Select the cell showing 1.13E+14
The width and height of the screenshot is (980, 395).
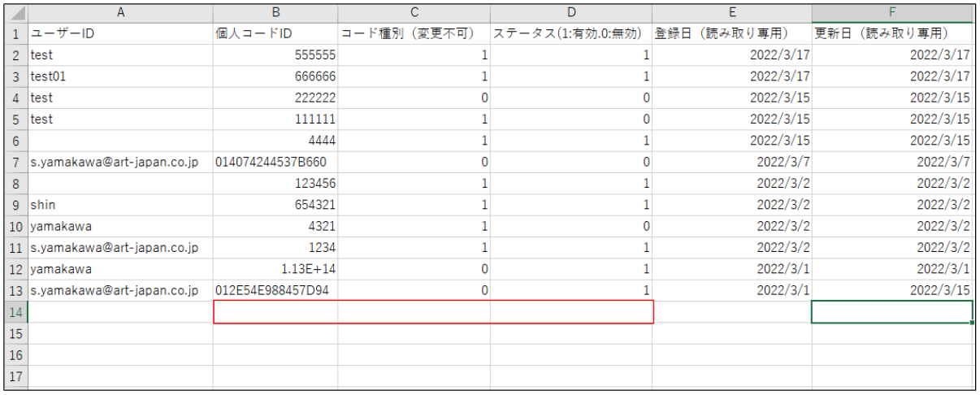click(275, 269)
